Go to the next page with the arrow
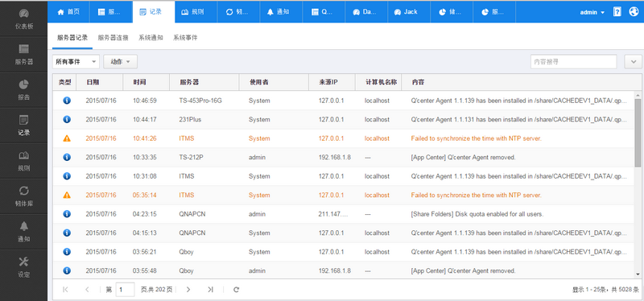This screenshot has height=301, width=644. coord(188,290)
